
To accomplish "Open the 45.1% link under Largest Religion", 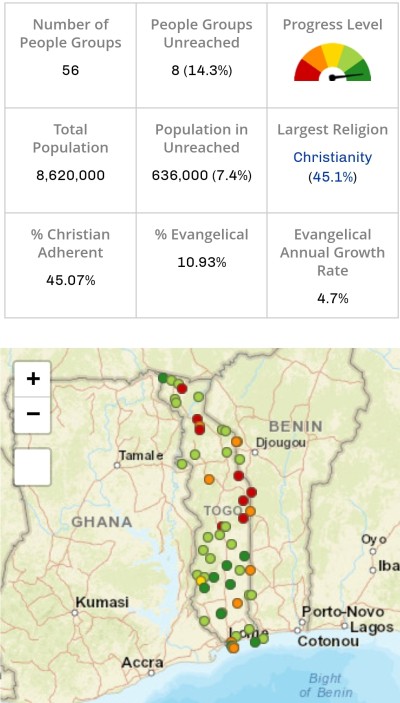I will pos(332,177).
